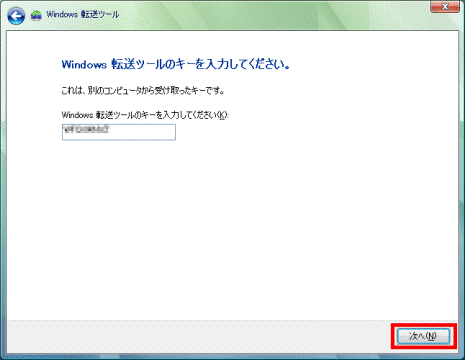Viewport: 474px width, 363px height.
Task: Click the Windows 転送ツール title icon
Action: point(36,15)
